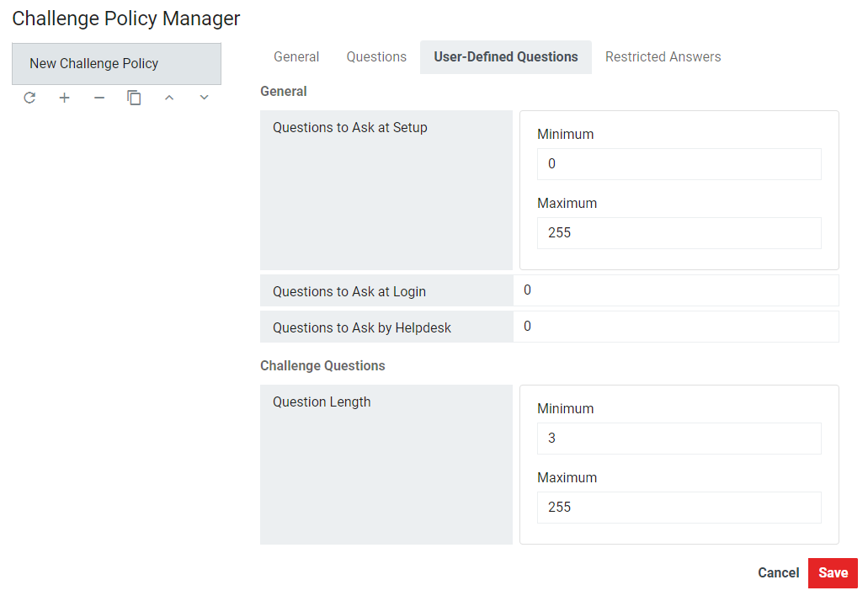Switch to the General tab
This screenshot has width=868, height=601.
(296, 57)
